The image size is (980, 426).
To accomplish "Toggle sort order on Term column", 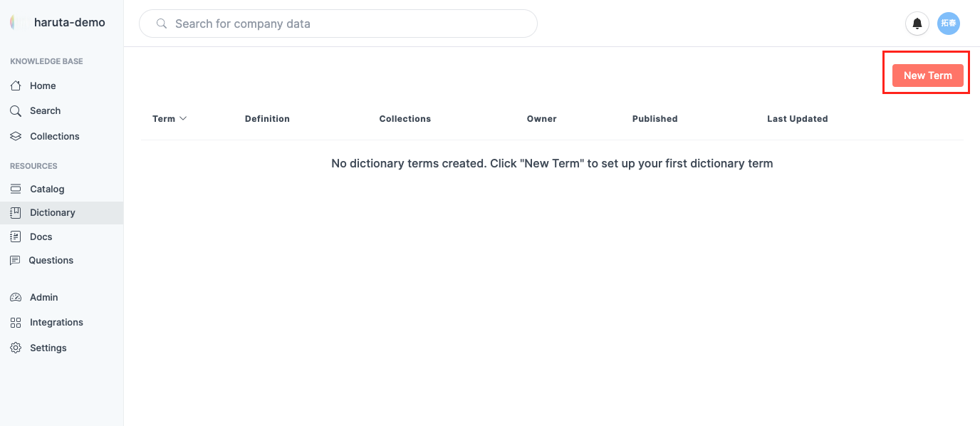I will pyautogui.click(x=170, y=119).
